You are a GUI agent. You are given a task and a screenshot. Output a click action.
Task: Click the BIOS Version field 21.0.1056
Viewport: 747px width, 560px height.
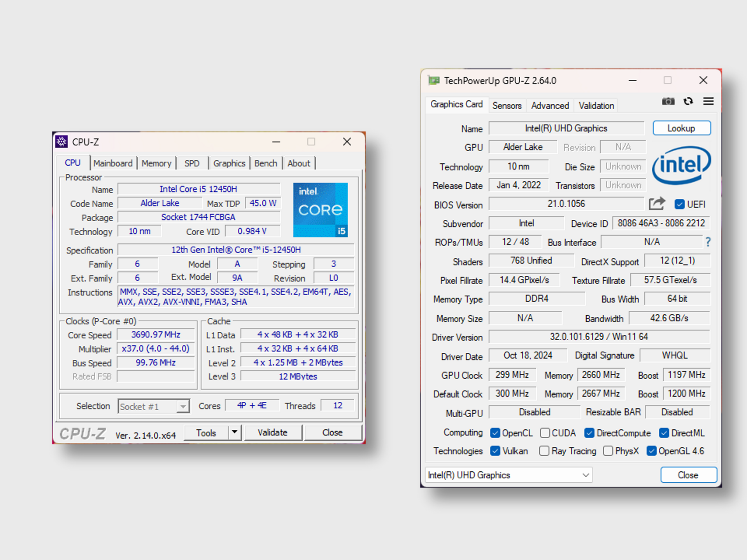pyautogui.click(x=566, y=203)
